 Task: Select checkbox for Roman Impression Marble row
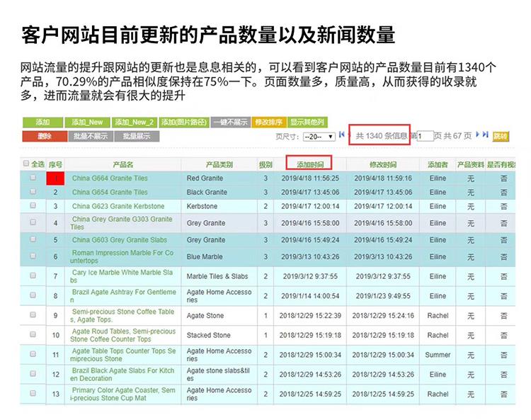[33, 256]
